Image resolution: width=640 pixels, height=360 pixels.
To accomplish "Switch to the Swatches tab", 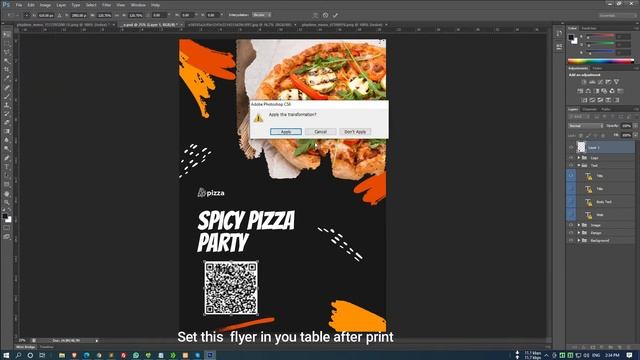I will tap(589, 28).
